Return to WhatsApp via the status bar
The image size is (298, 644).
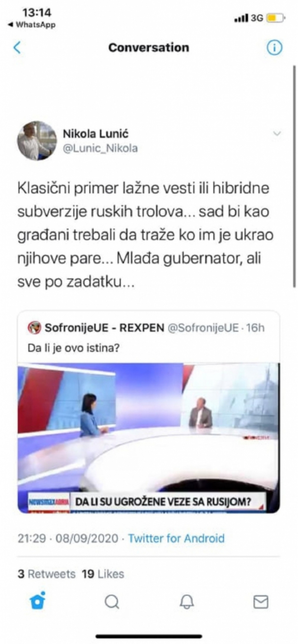(32, 25)
